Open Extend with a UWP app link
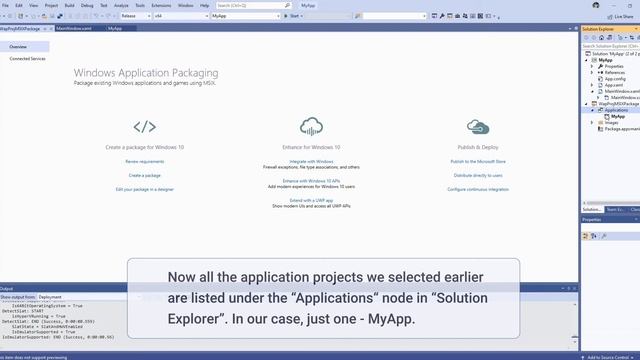The width and height of the screenshot is (640, 360). click(311, 200)
